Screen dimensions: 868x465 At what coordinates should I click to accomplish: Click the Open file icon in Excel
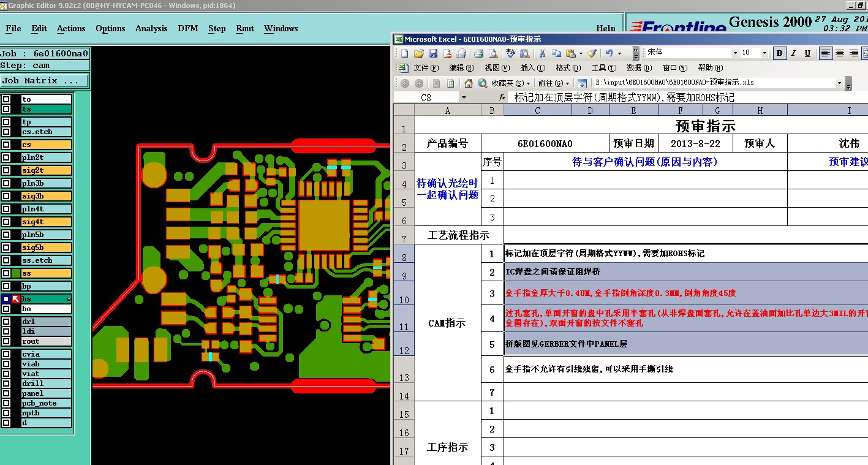click(x=419, y=53)
